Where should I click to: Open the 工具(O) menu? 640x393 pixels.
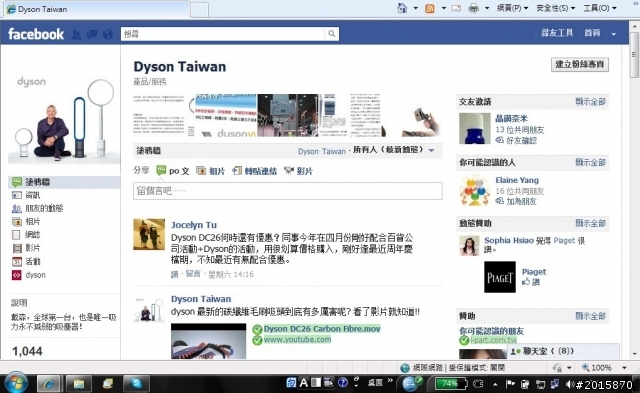600,8
